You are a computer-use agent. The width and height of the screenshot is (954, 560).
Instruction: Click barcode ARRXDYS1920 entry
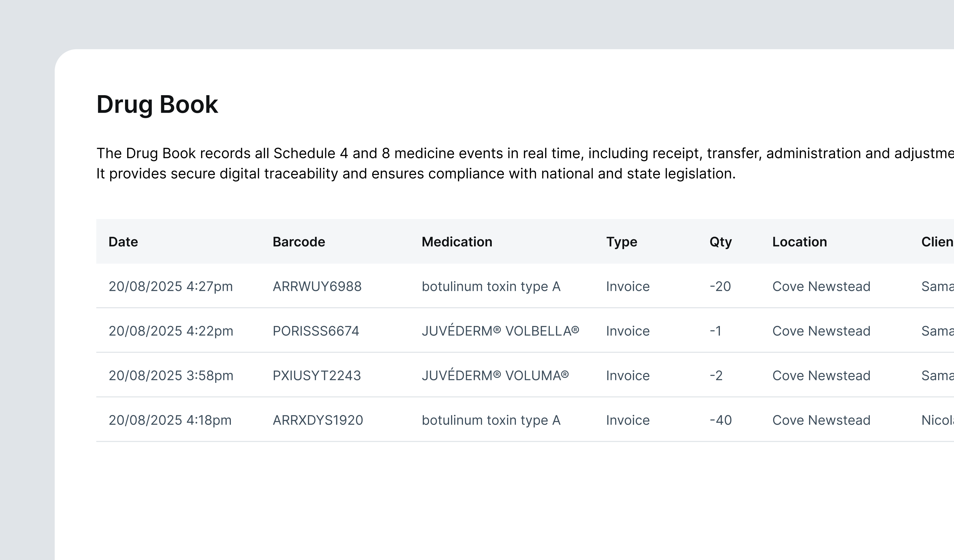(x=318, y=420)
